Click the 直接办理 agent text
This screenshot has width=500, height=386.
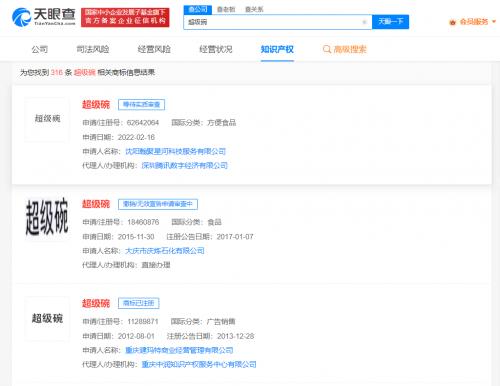coord(156,265)
